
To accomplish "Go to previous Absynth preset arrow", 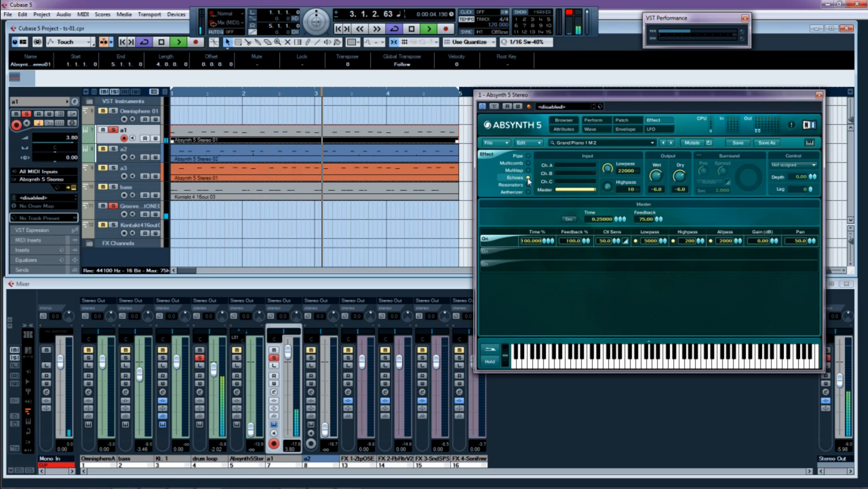I will pos(663,142).
